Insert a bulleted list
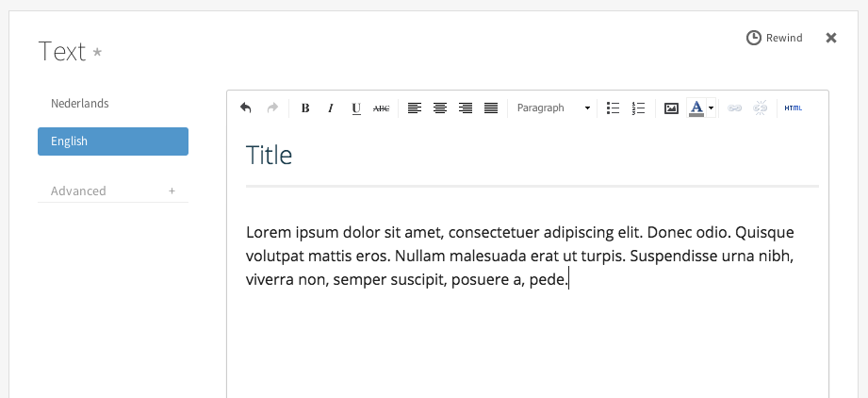Viewport: 868px width, 398px height. [x=613, y=108]
